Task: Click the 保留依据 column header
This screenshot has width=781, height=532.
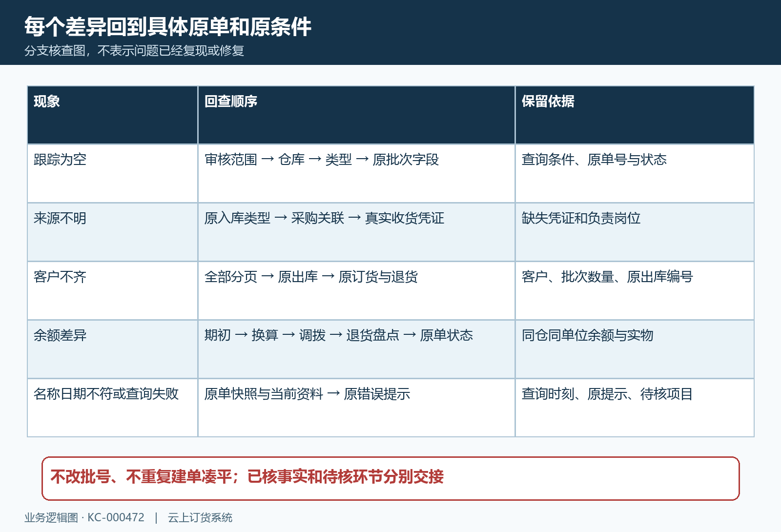Action: coord(635,115)
